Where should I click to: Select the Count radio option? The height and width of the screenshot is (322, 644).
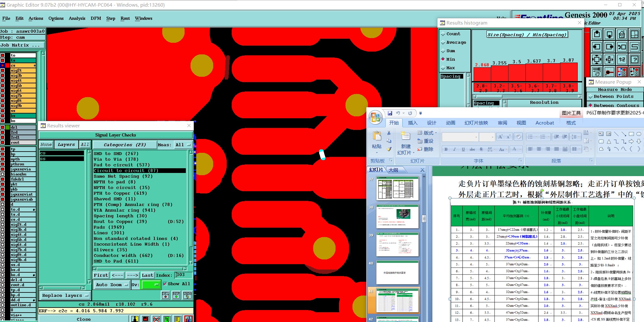451,34
